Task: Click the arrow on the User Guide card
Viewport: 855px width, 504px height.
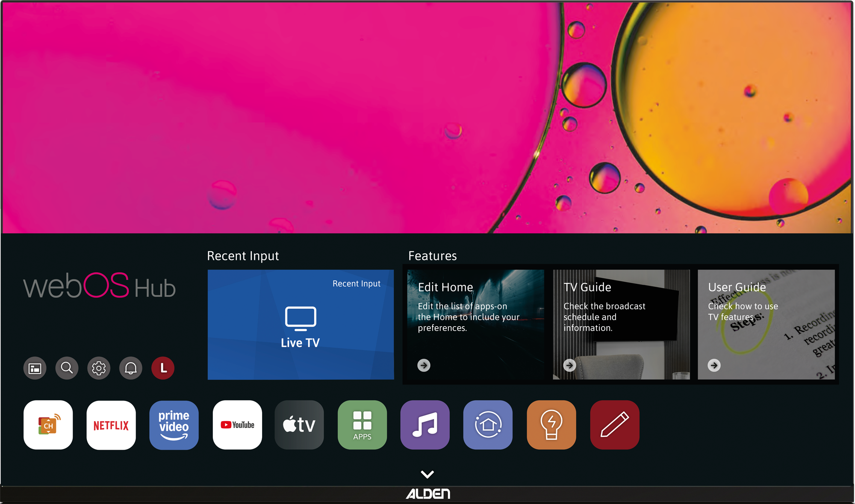Action: coord(714,365)
